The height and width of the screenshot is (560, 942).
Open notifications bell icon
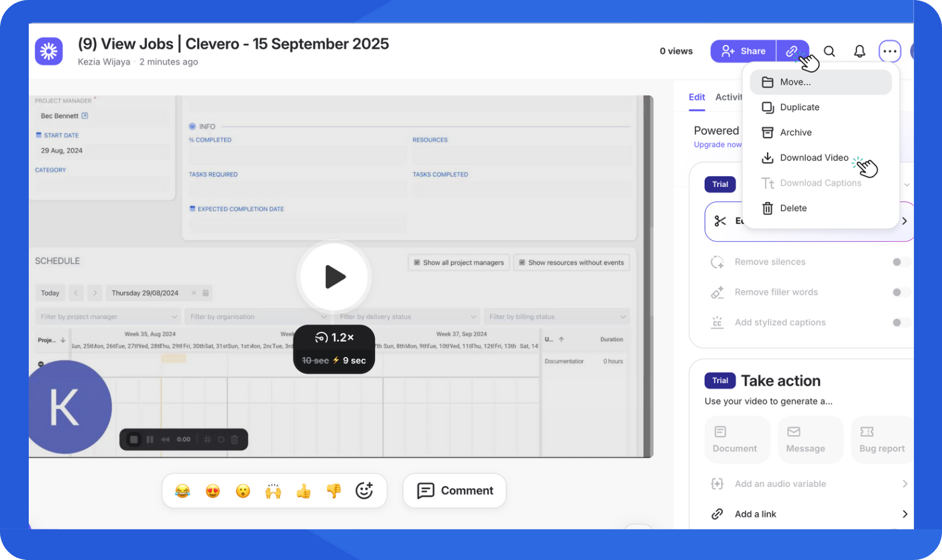click(x=860, y=51)
